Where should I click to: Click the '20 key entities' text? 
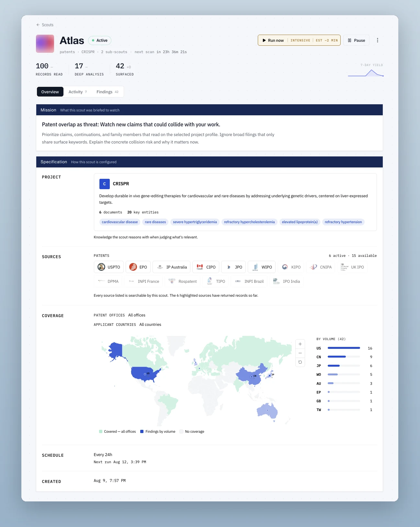coord(143,212)
